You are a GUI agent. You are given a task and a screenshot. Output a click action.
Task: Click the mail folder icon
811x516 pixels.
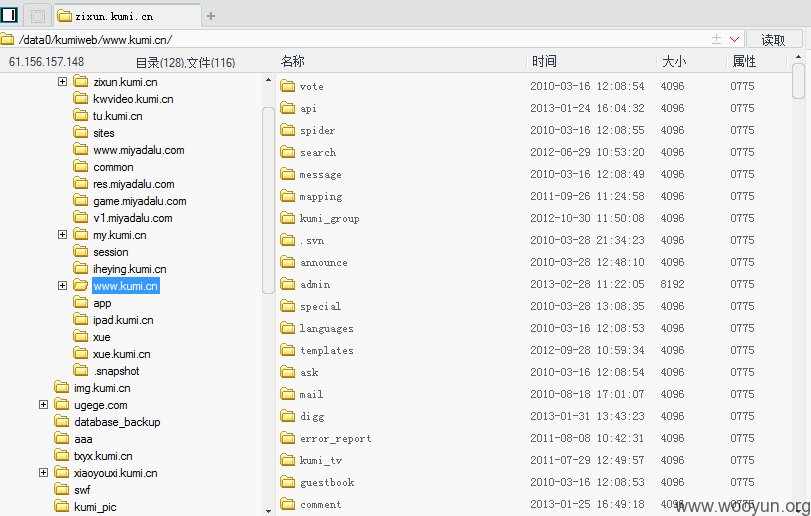tap(288, 394)
